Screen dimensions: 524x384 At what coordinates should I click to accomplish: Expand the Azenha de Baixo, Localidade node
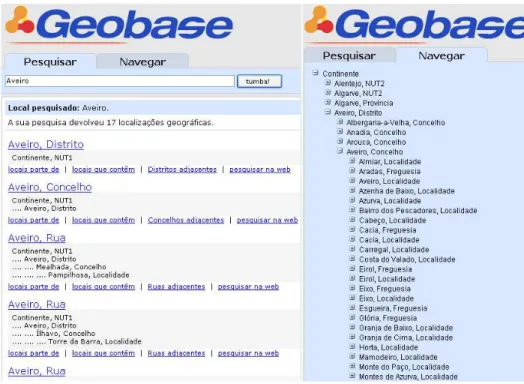352,190
